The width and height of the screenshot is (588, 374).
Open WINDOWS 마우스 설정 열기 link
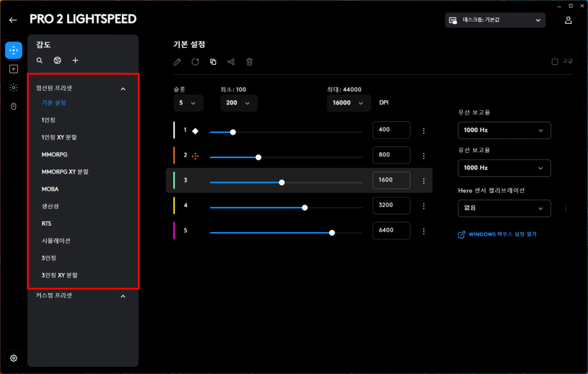click(502, 234)
